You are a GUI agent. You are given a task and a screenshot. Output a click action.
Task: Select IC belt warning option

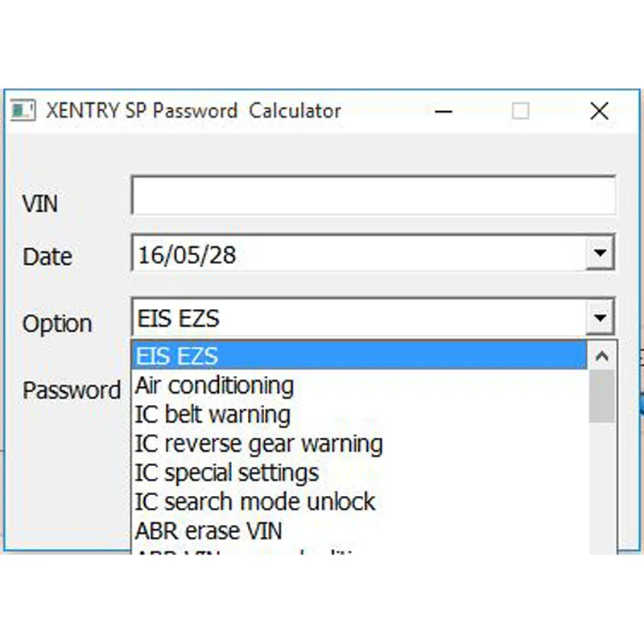click(359, 415)
